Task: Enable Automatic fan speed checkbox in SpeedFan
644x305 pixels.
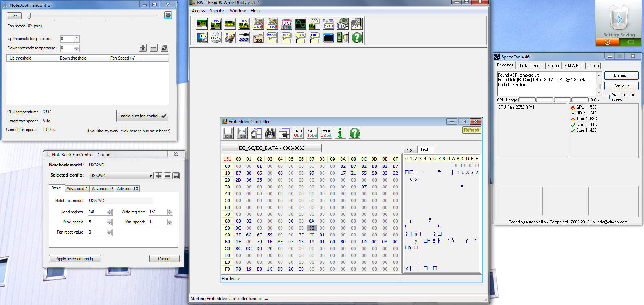Action: tap(608, 97)
